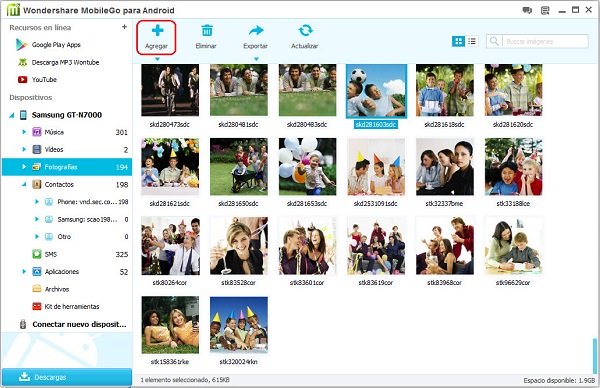This screenshot has height=388, width=600.
Task: Switch to grid thumbnail view
Action: coord(458,41)
